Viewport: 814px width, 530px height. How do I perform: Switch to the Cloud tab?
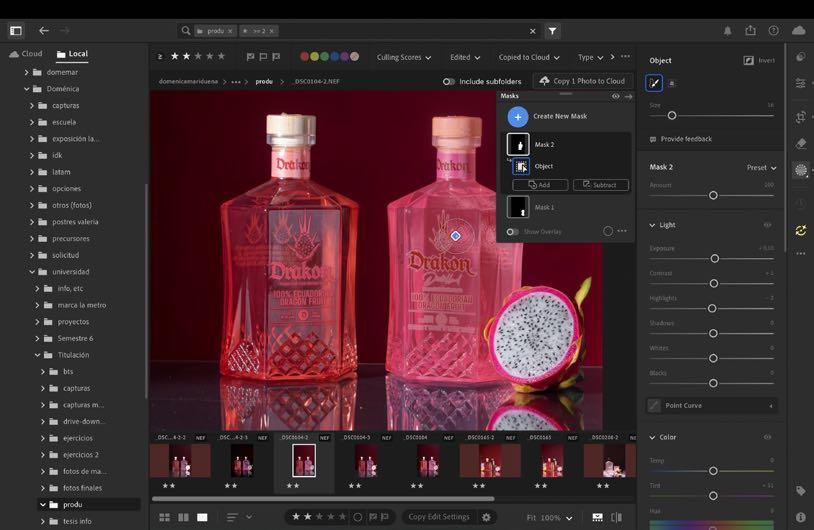coord(26,53)
